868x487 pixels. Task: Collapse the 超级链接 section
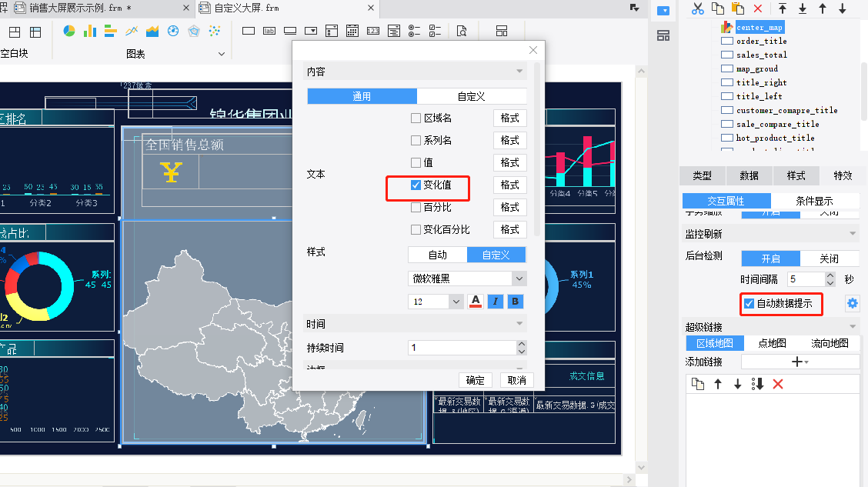tap(853, 327)
